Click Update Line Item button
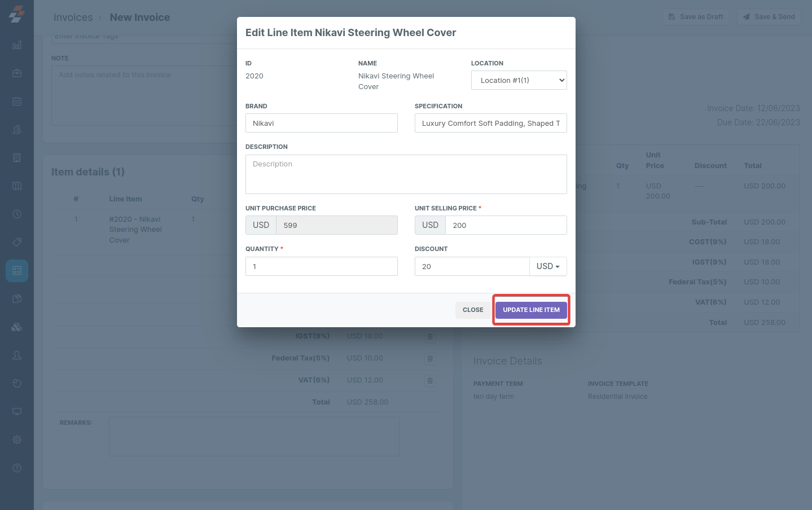This screenshot has width=812, height=510. [531, 310]
